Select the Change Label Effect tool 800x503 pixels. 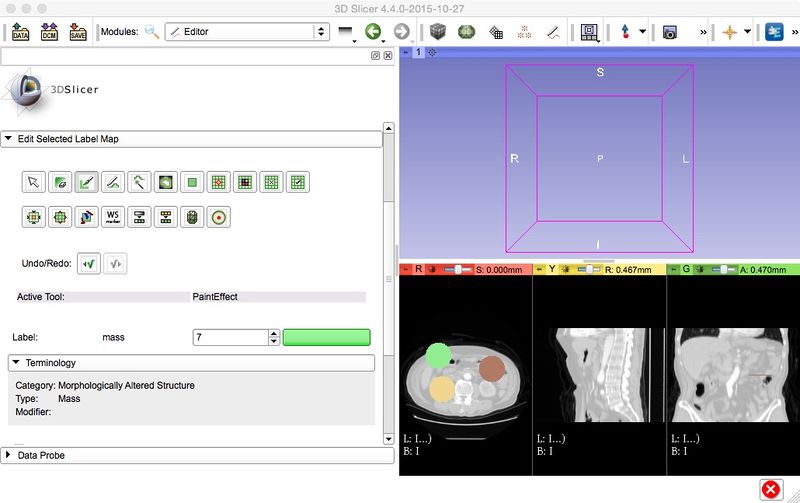[166, 217]
